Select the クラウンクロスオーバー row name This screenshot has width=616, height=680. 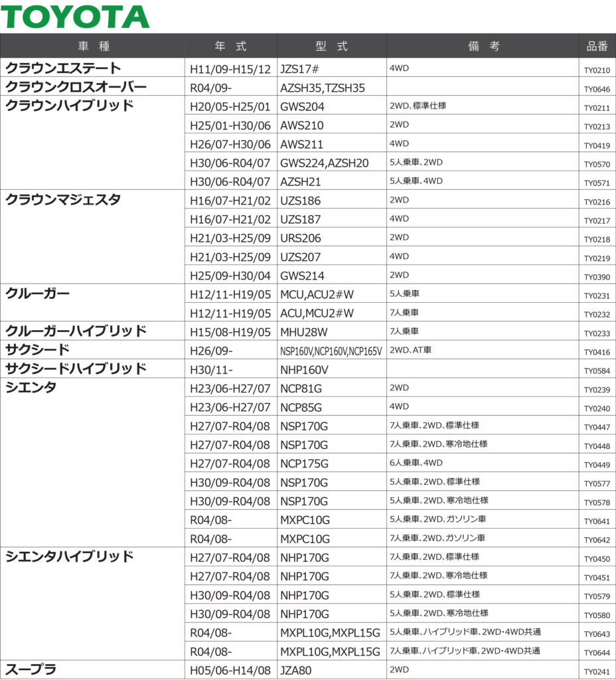76,87
